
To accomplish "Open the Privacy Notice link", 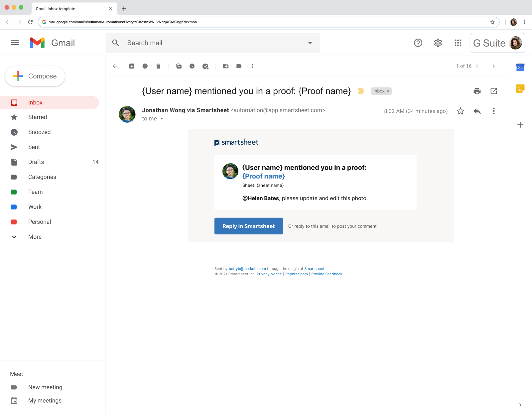I will (x=269, y=274).
